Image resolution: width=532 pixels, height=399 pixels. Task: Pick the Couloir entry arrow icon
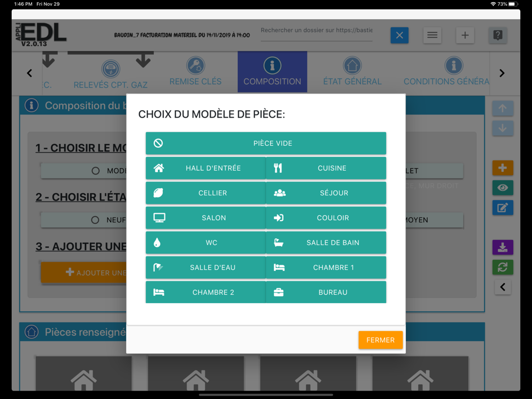279,218
